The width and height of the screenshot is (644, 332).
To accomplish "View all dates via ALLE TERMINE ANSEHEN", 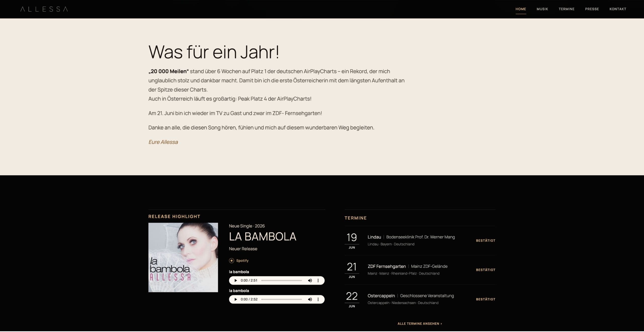I will tap(420, 323).
